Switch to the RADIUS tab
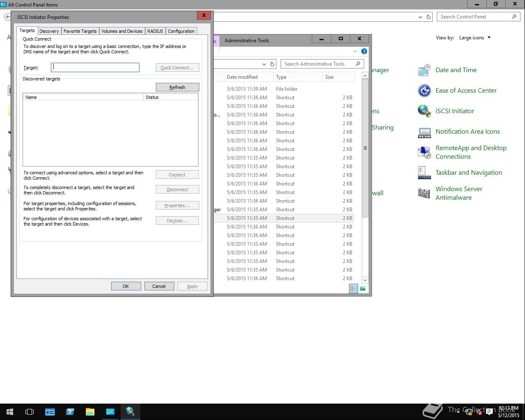The image size is (525, 420). click(155, 31)
